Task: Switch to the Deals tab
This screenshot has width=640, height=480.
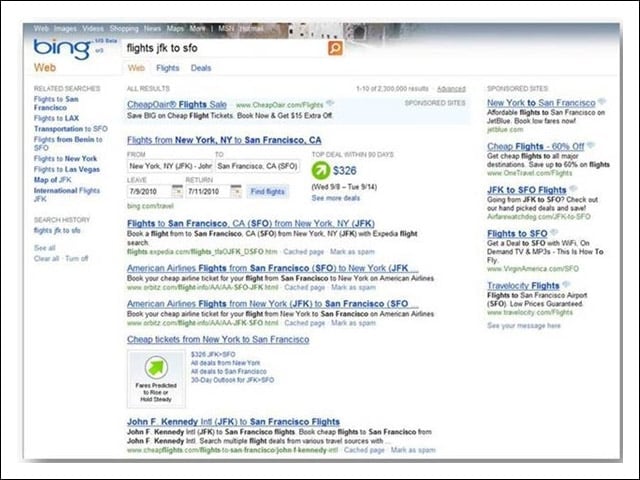Action: (201, 68)
